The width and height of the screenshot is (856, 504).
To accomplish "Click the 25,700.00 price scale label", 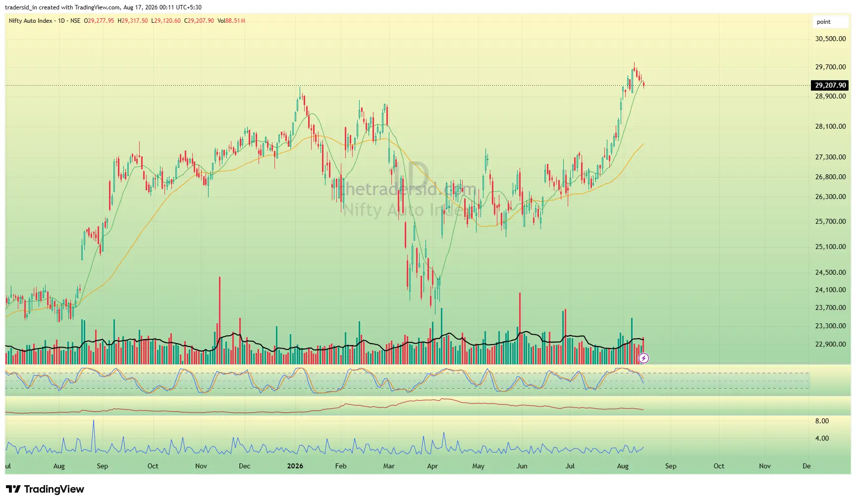I will 831,221.
